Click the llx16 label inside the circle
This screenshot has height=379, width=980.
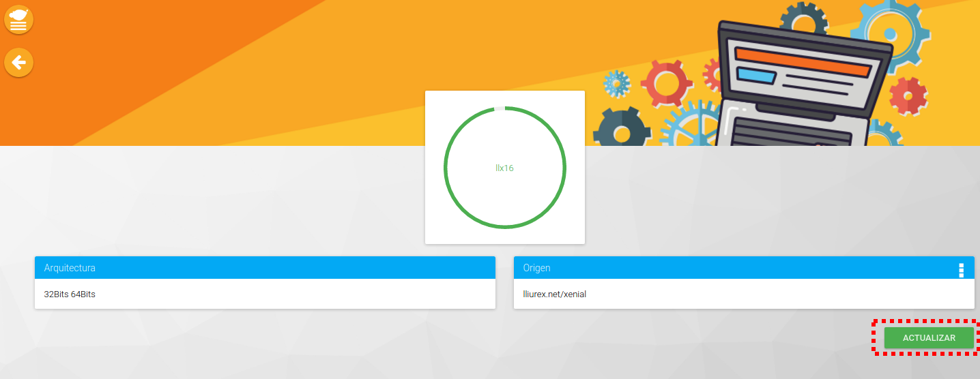click(504, 168)
